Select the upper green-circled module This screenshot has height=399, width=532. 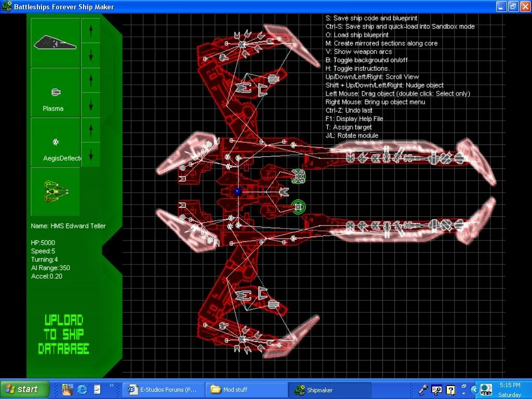point(298,176)
